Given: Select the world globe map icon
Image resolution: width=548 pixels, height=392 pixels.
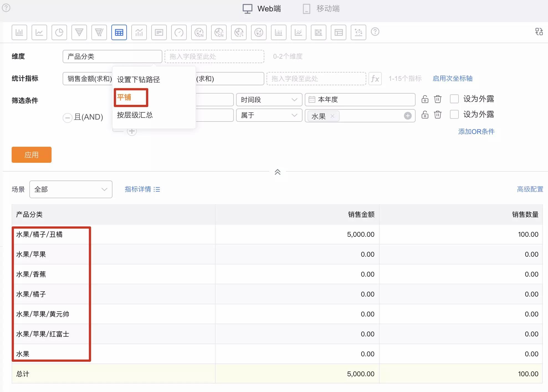Looking at the screenshot, I should pos(259,32).
